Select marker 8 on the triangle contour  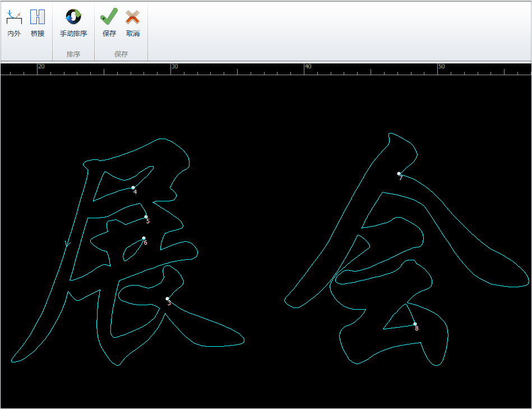(x=415, y=324)
